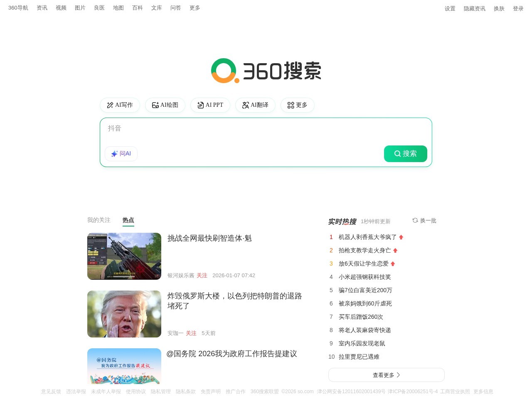Viewport: 532px width, 399px height.
Task: Click the Trump article thumbnail image
Action: click(124, 314)
